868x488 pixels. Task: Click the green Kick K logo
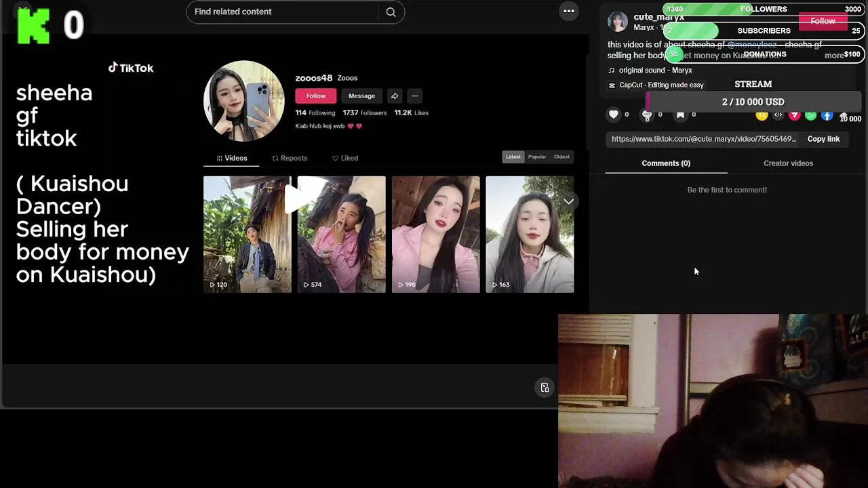pyautogui.click(x=33, y=25)
